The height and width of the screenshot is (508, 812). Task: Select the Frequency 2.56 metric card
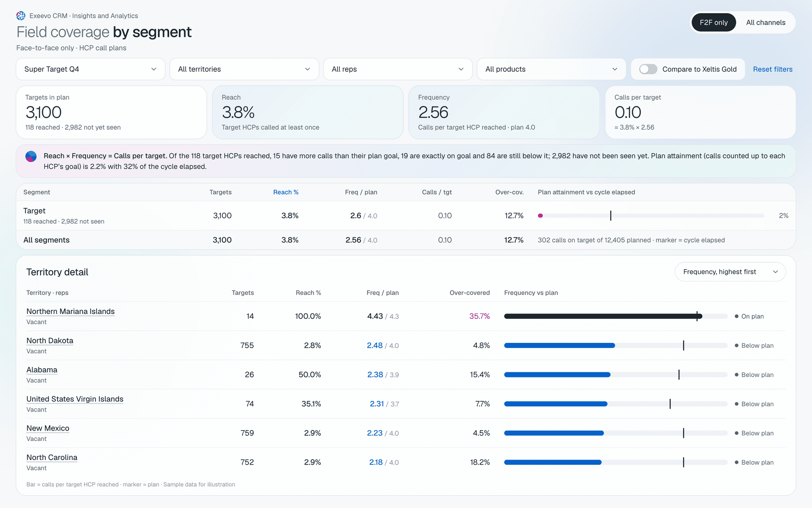(x=504, y=112)
